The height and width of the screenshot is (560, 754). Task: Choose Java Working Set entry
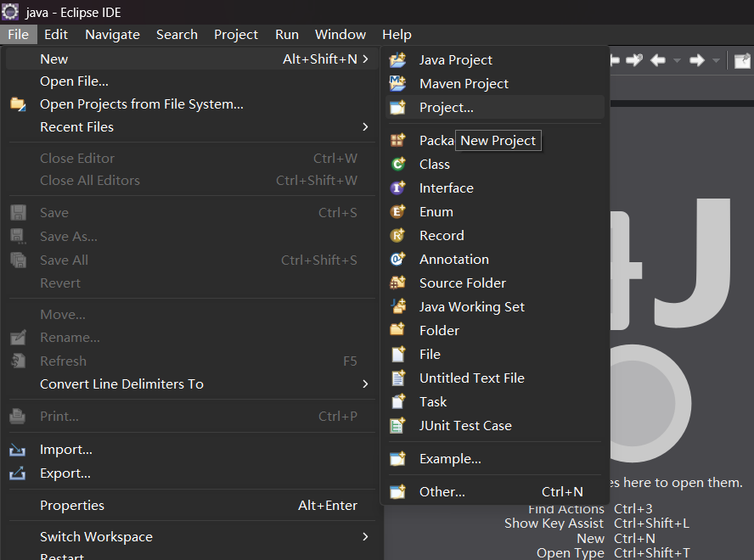click(x=495, y=306)
